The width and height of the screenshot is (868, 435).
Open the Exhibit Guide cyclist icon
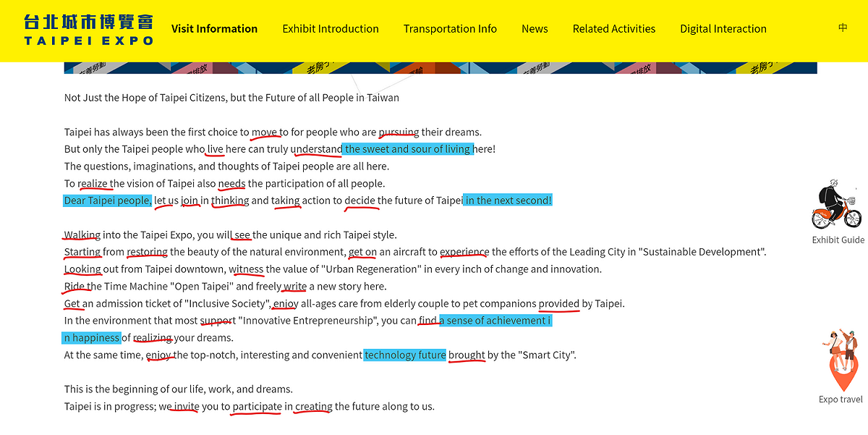(x=837, y=204)
